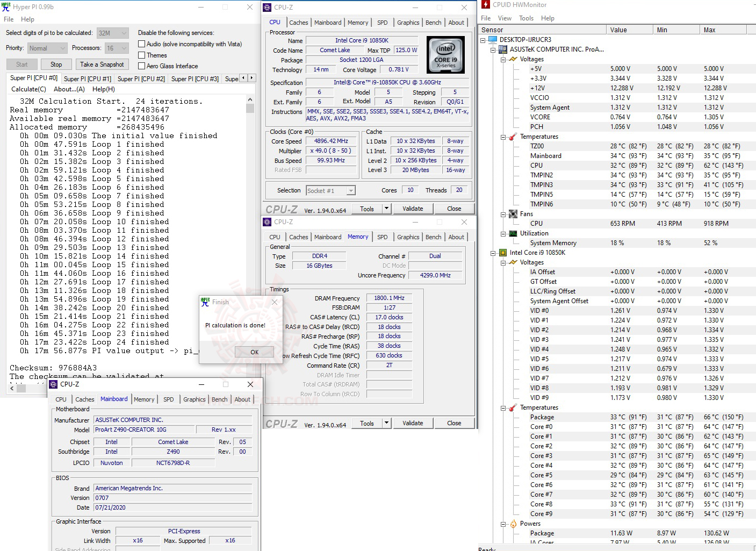Click the voltage icon beside ASUSTeK Voltages

pyautogui.click(x=513, y=59)
